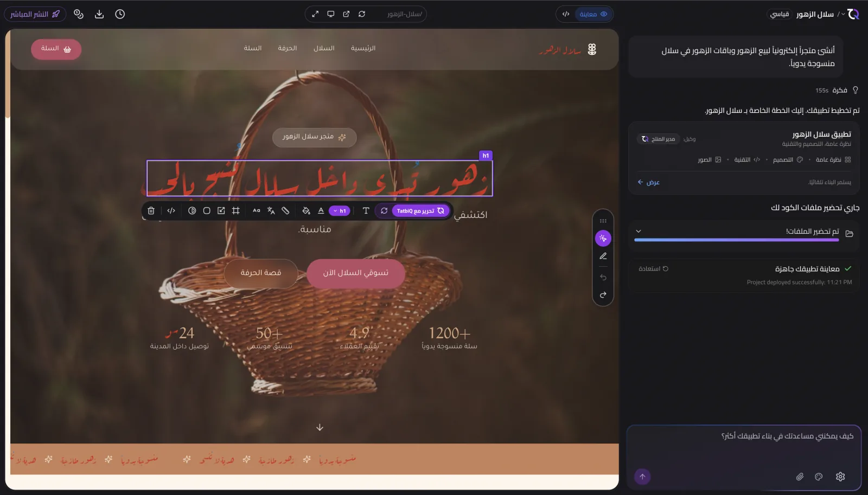The width and height of the screenshot is (868, 495).
Task: Open the paint bucket fill color tool
Action: (307, 211)
